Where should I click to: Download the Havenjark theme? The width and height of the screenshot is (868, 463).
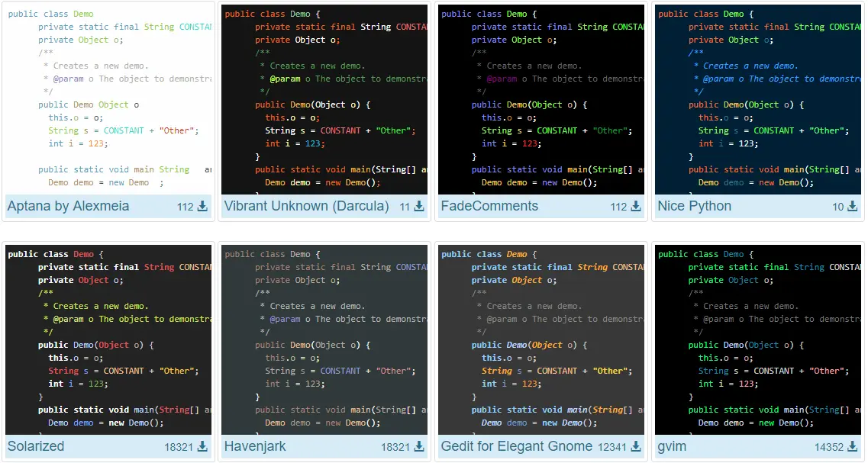click(419, 446)
